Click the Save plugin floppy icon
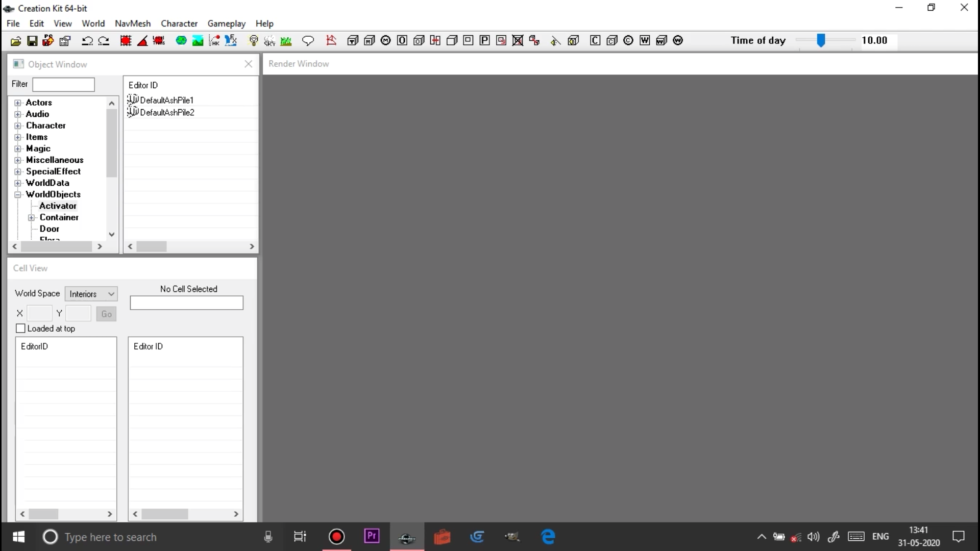This screenshot has height=551, width=980. [32, 41]
